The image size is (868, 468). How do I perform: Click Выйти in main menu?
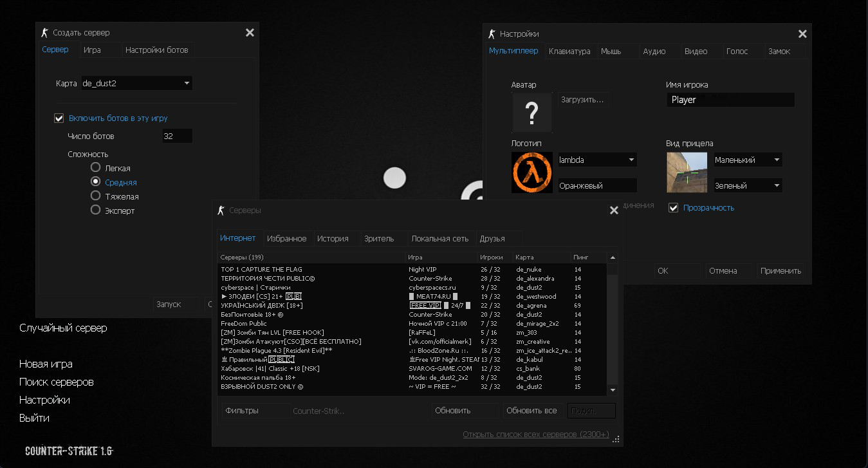pyautogui.click(x=34, y=418)
